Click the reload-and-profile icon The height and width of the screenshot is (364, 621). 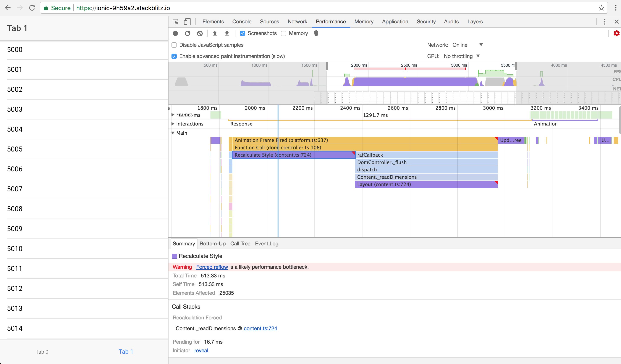tap(188, 33)
